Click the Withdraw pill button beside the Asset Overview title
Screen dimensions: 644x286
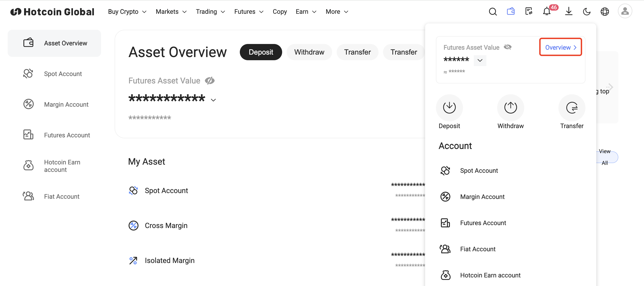click(x=309, y=52)
